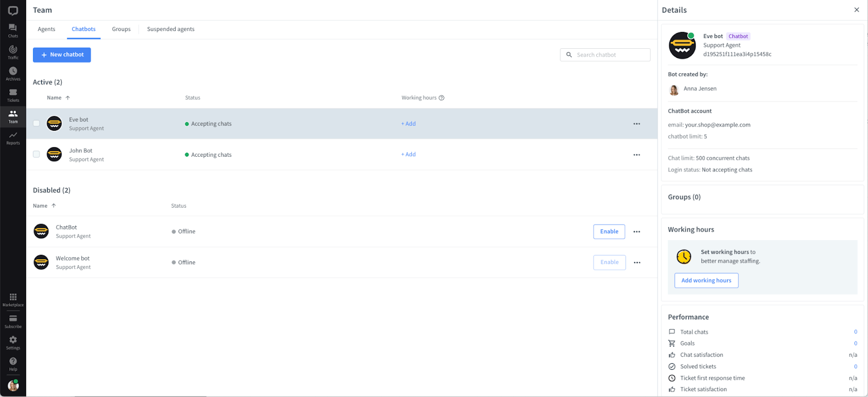868x397 pixels.
Task: Select the John Bot checkbox
Action: click(36, 154)
